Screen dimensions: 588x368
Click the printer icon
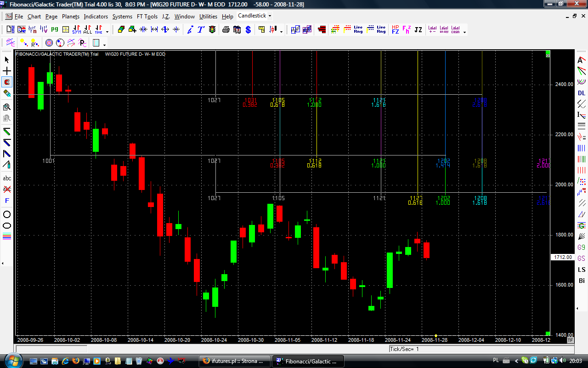coord(226,29)
